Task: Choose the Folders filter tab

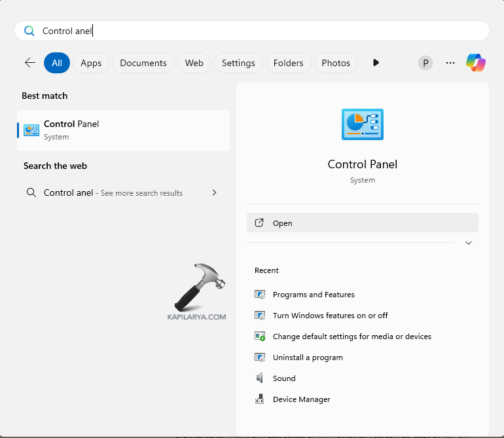Action: [x=288, y=63]
